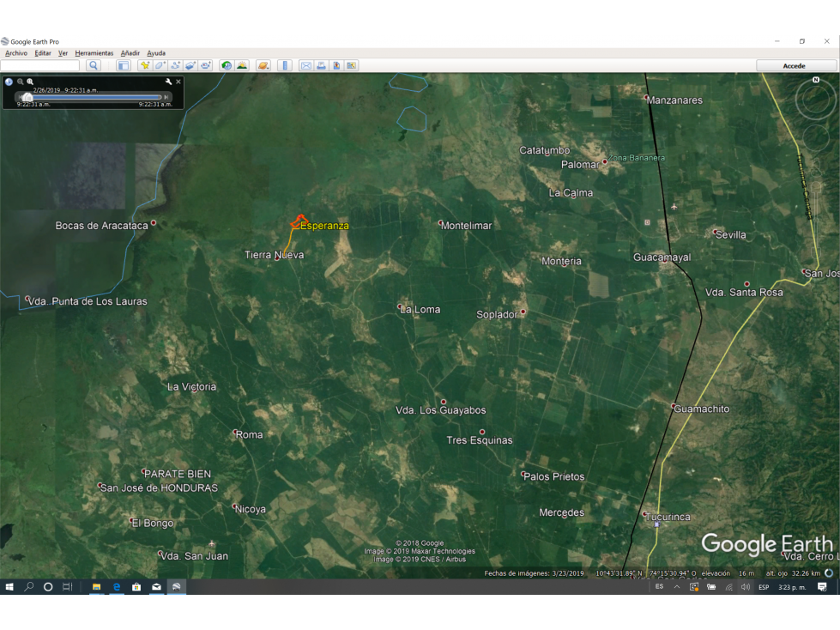Expand the Archivo menu
The width and height of the screenshot is (840, 630).
point(16,53)
